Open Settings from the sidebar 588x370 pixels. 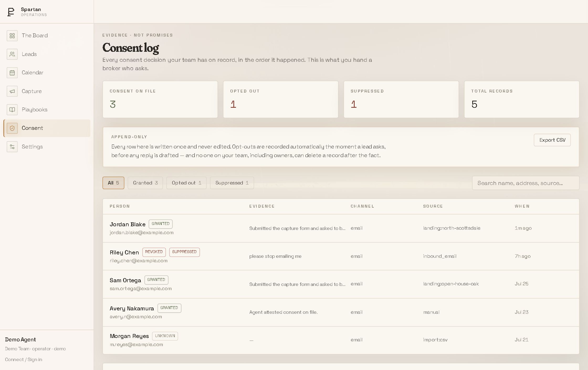tap(47, 147)
